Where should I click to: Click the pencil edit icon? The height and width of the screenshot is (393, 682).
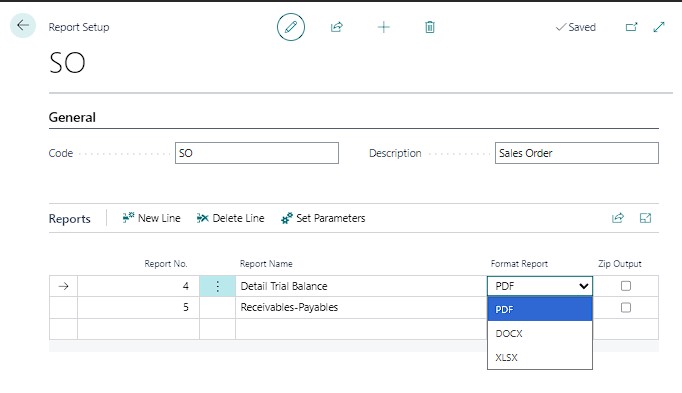[x=291, y=27]
